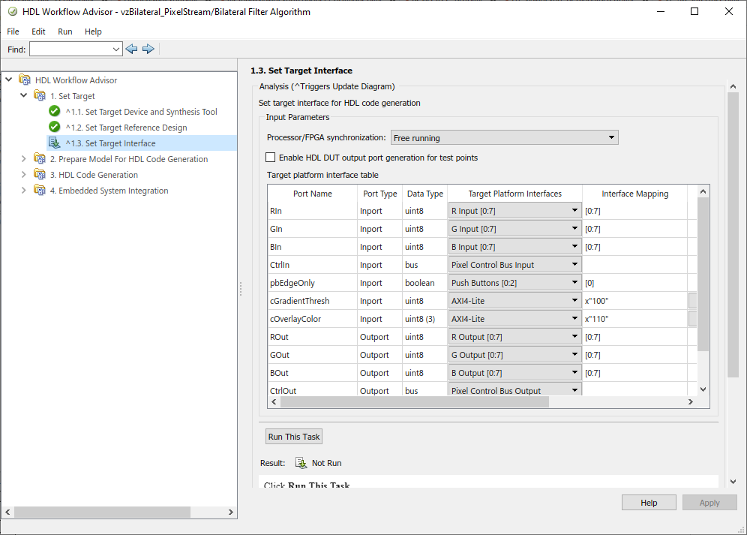Click green check icon for task 1.1
The height and width of the screenshot is (535, 747).
point(55,112)
